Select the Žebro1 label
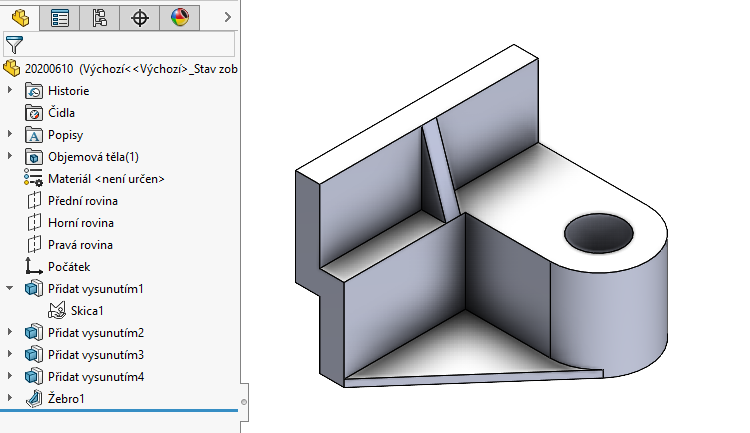 [66, 399]
